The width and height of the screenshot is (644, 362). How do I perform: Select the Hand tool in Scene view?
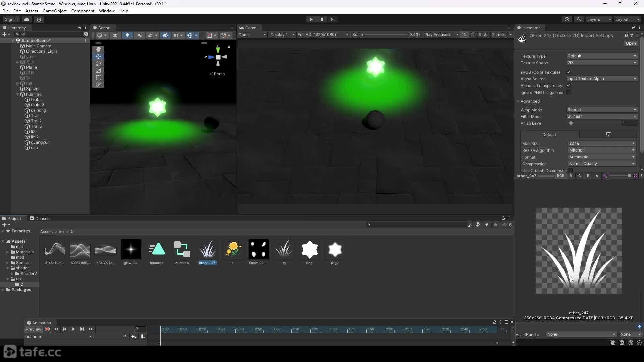pos(98,49)
